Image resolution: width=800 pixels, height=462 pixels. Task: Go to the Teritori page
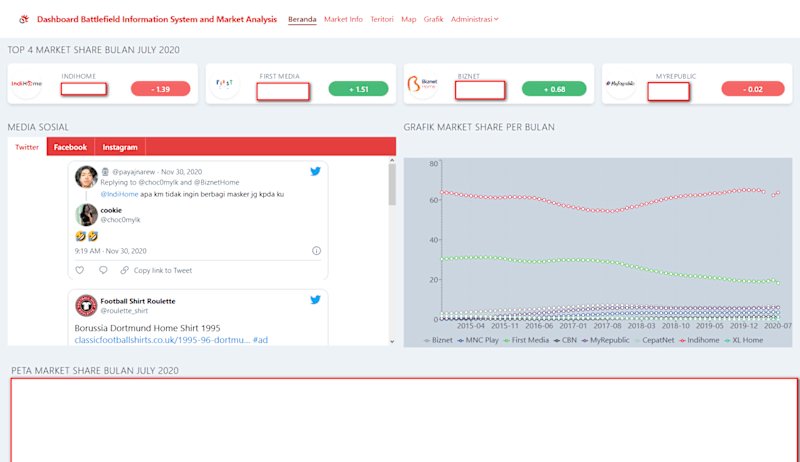tap(382, 19)
